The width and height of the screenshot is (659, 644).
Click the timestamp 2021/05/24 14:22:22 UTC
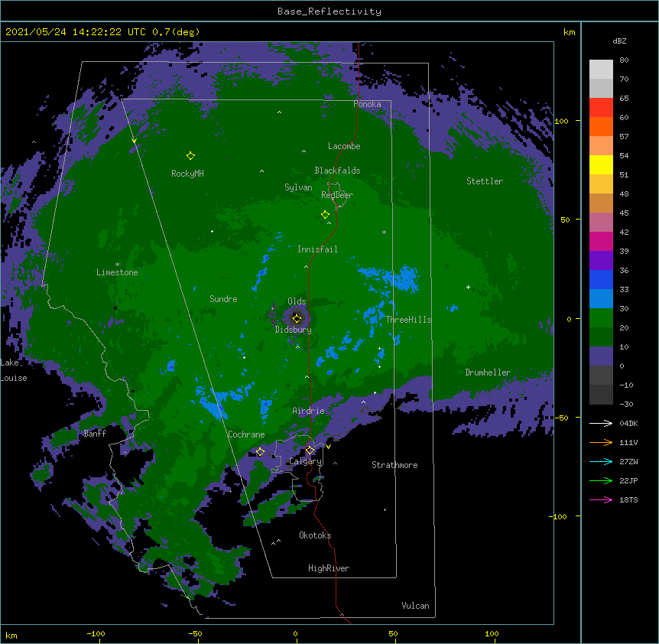click(x=76, y=32)
